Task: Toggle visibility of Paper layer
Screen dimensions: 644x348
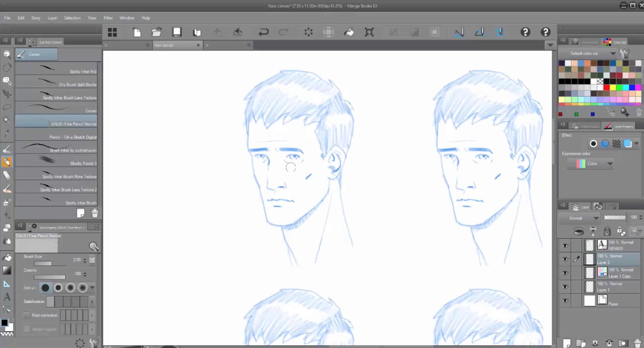Action: click(x=565, y=300)
